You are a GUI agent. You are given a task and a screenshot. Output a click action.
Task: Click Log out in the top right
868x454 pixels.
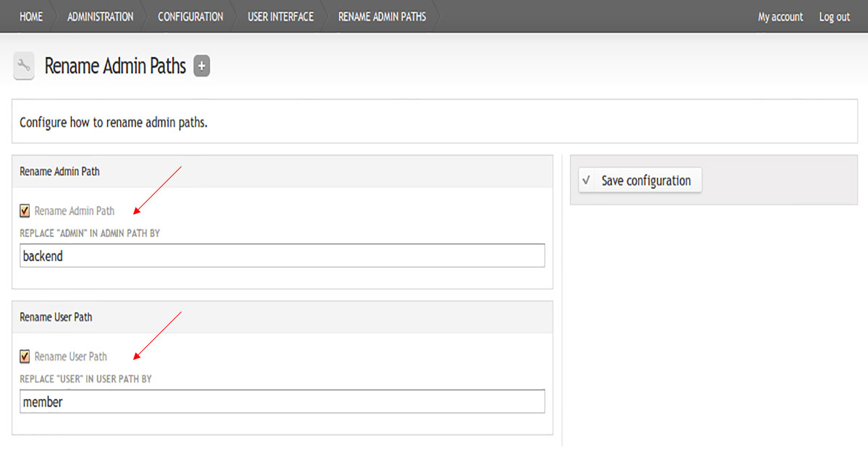click(834, 16)
